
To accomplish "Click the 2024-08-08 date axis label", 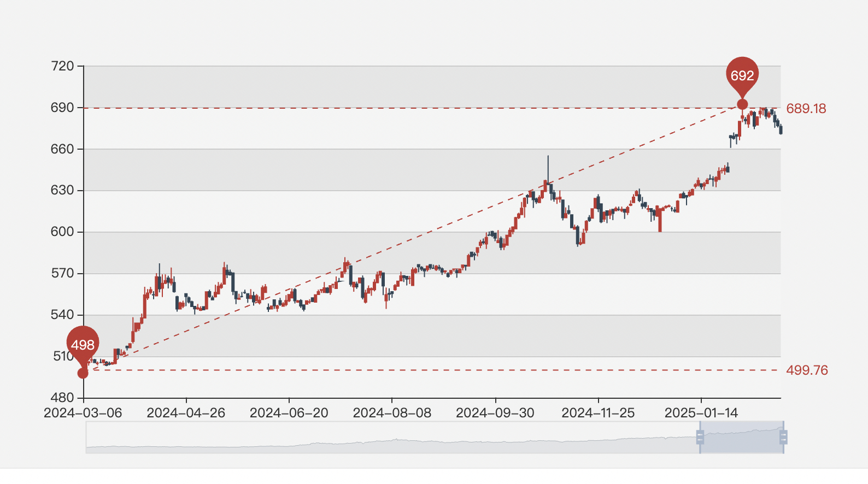I will 392,413.
